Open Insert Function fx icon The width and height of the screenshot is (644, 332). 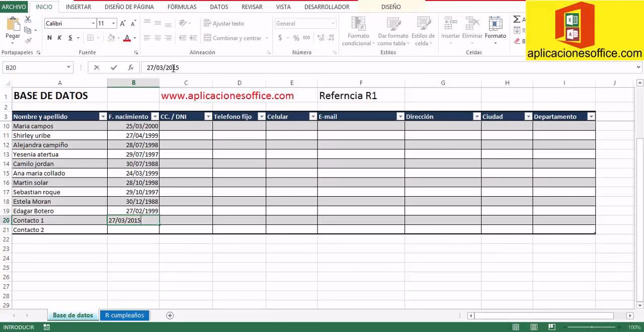[131, 67]
